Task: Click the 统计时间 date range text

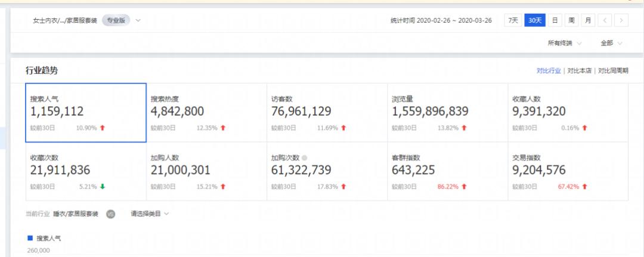Action: click(441, 20)
